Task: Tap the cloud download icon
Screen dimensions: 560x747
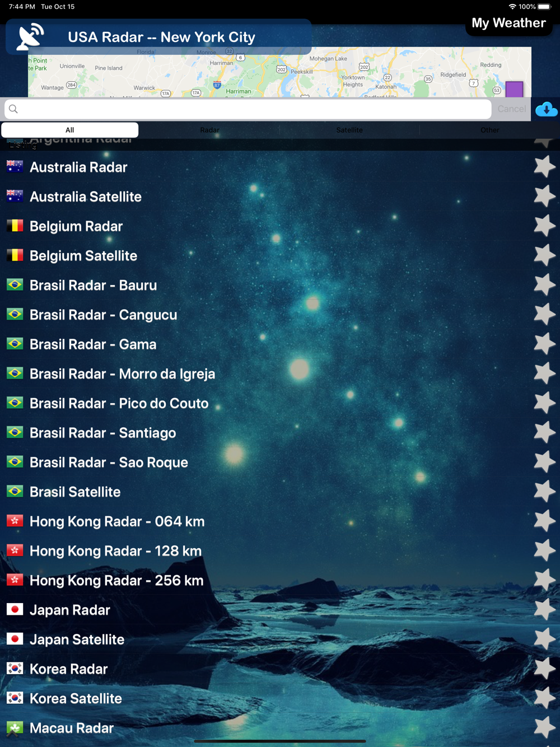Action: 546,109
